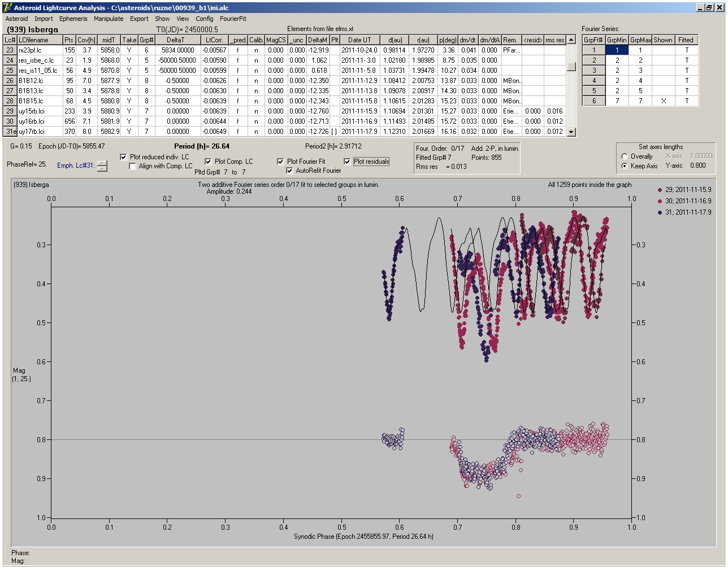The width and height of the screenshot is (728, 567).
Task: Toggle Plot Comp. LC checkbox
Action: coord(208,162)
